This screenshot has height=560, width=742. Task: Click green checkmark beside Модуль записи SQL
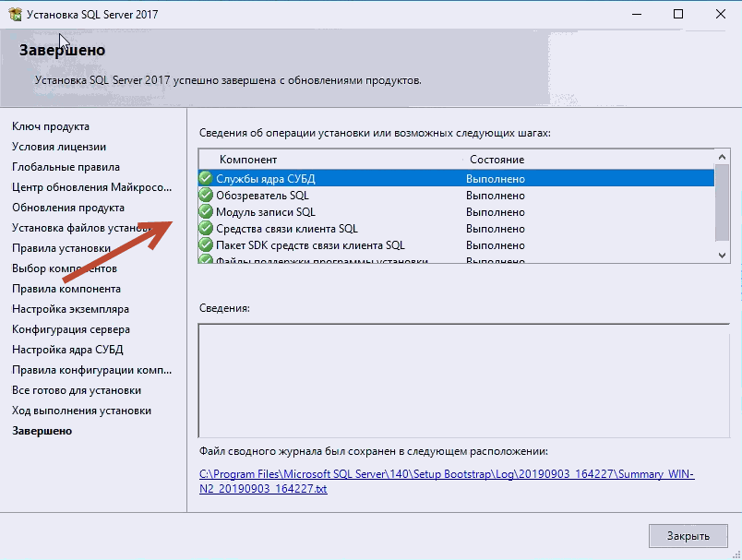pos(206,212)
